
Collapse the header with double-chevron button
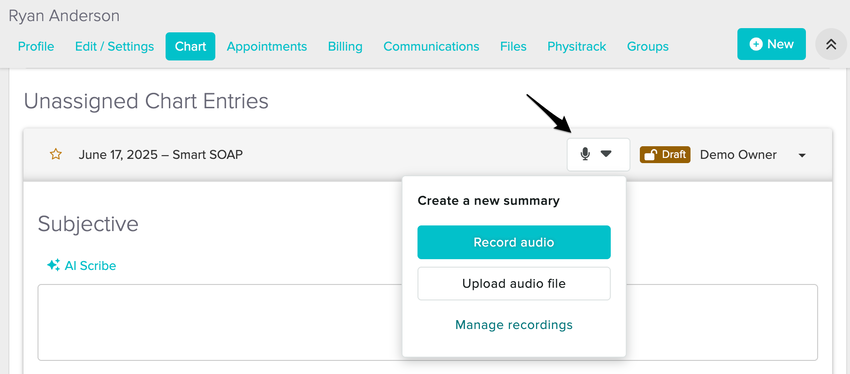pyautogui.click(x=831, y=44)
